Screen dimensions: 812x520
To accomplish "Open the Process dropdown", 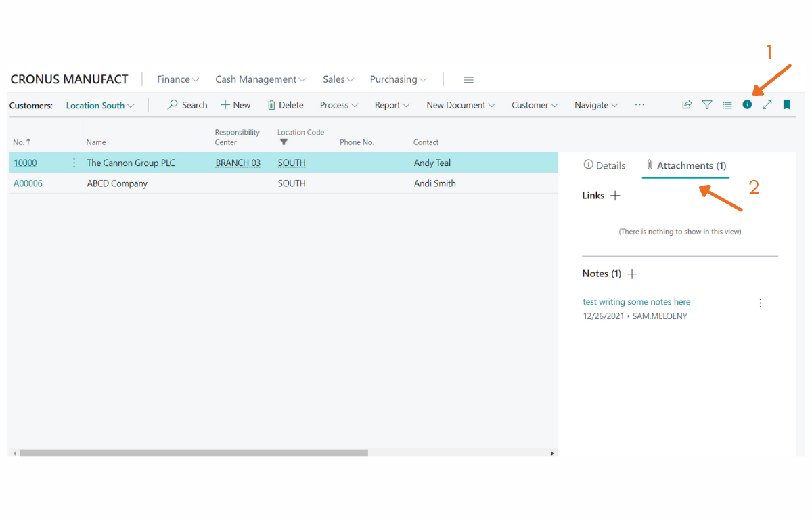I will (338, 105).
